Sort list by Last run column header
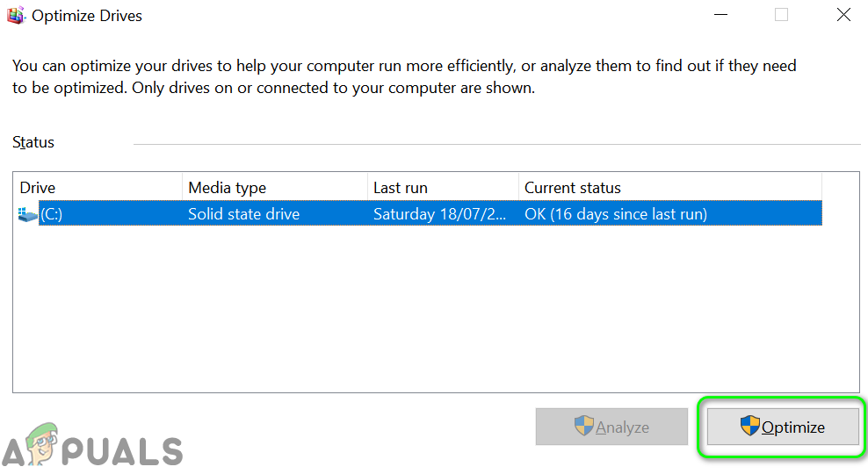868x474 pixels. click(443, 188)
